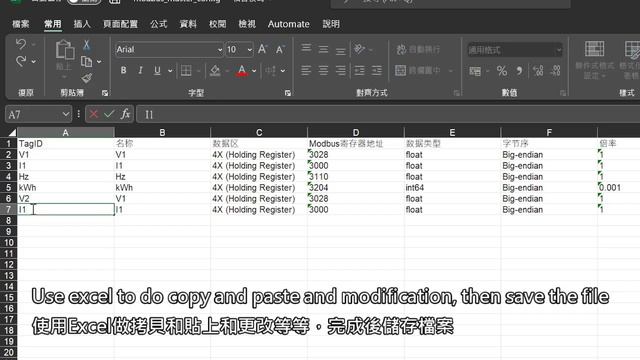Screen dimensions: 640x360
Task: Increase decimal places
Action: pos(538,71)
